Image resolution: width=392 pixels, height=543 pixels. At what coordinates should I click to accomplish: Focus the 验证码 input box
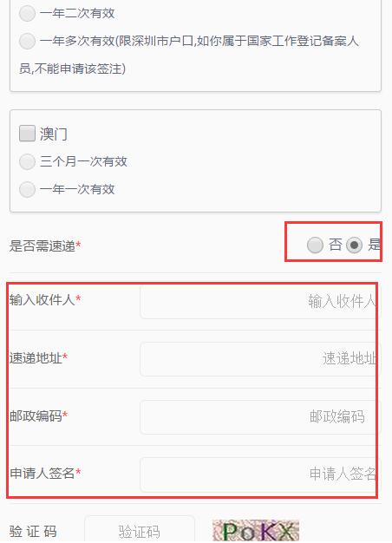(140, 530)
